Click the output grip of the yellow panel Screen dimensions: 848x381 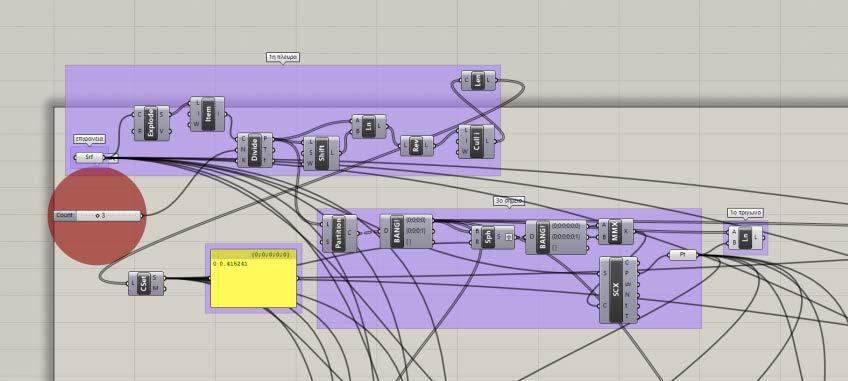[x=299, y=279]
